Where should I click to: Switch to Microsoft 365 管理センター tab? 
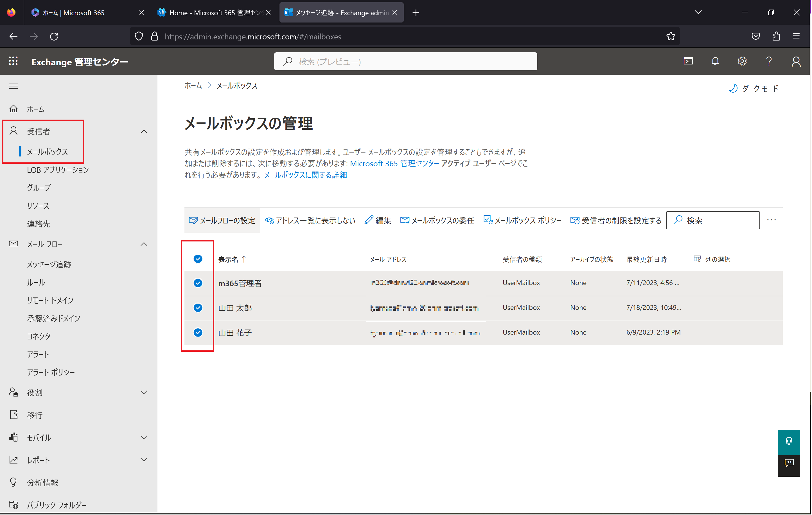click(x=214, y=12)
